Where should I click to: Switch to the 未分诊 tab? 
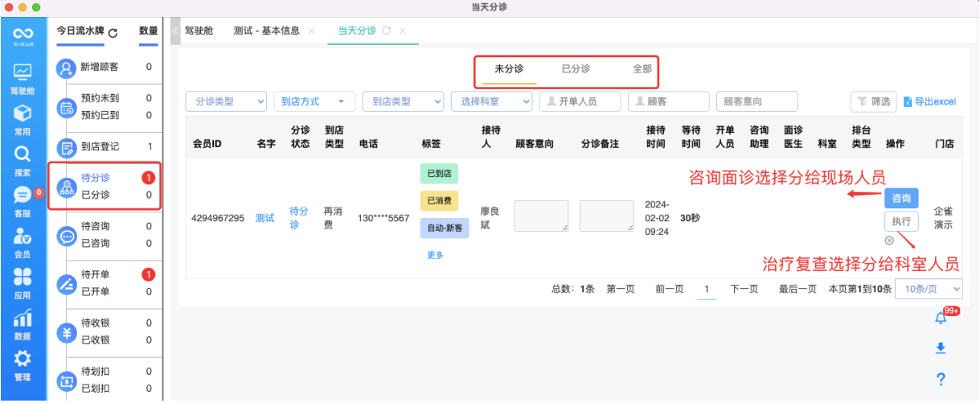(509, 69)
